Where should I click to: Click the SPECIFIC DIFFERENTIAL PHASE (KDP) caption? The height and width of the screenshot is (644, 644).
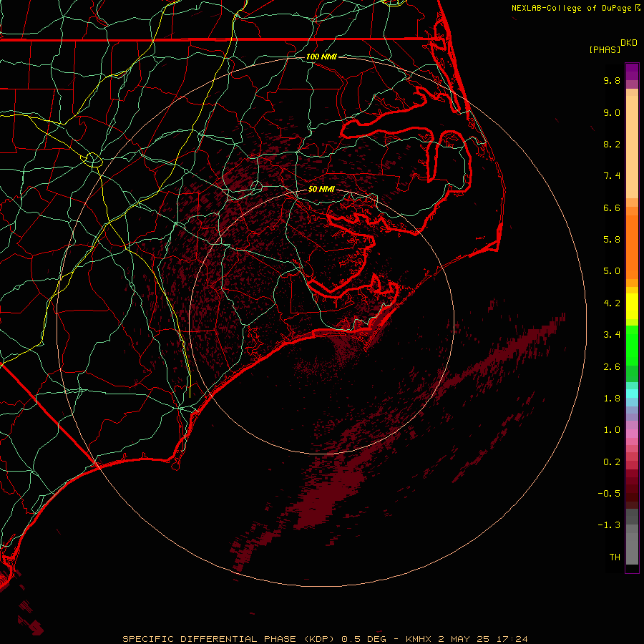tap(229, 639)
